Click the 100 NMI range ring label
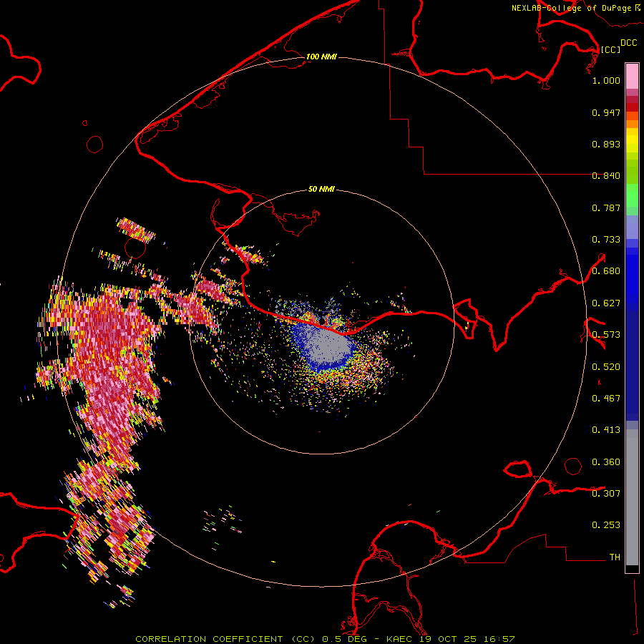644x644 pixels. (x=321, y=57)
